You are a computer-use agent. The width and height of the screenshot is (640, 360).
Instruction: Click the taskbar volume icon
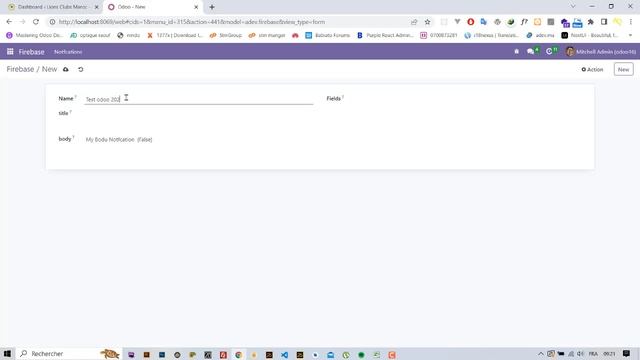pyautogui.click(x=580, y=354)
